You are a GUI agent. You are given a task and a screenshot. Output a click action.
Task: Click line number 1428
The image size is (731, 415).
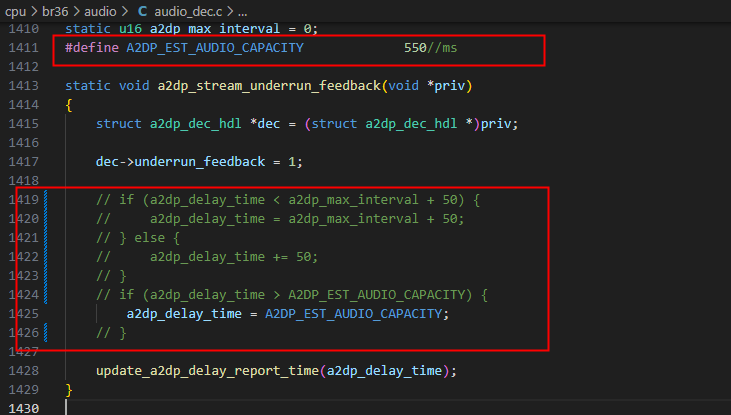(x=24, y=371)
